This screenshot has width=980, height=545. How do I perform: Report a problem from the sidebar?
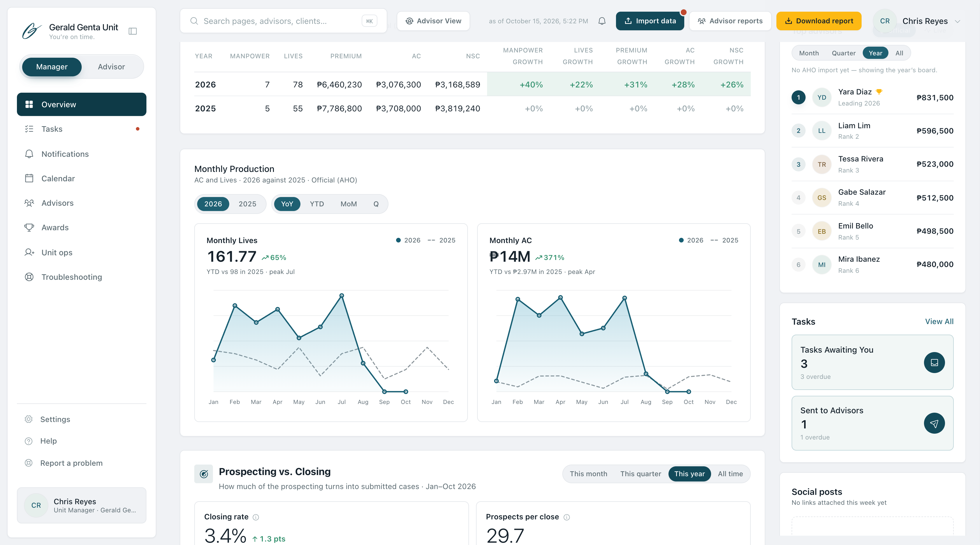click(81, 463)
